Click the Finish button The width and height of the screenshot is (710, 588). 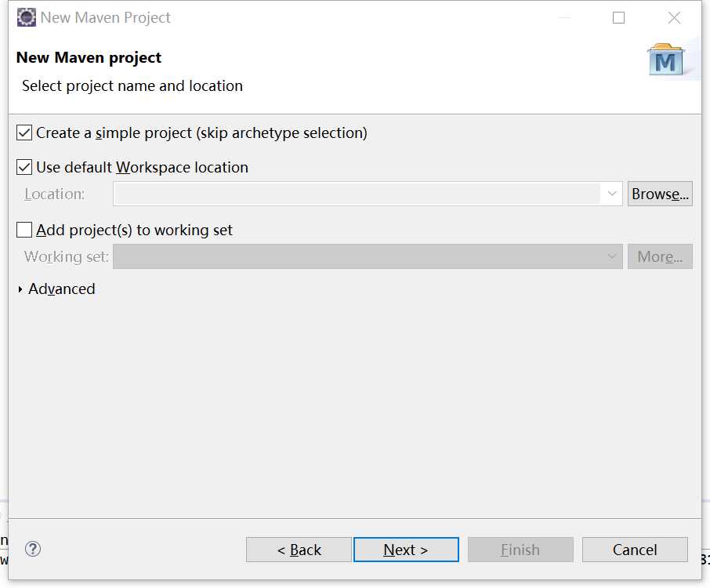520,550
